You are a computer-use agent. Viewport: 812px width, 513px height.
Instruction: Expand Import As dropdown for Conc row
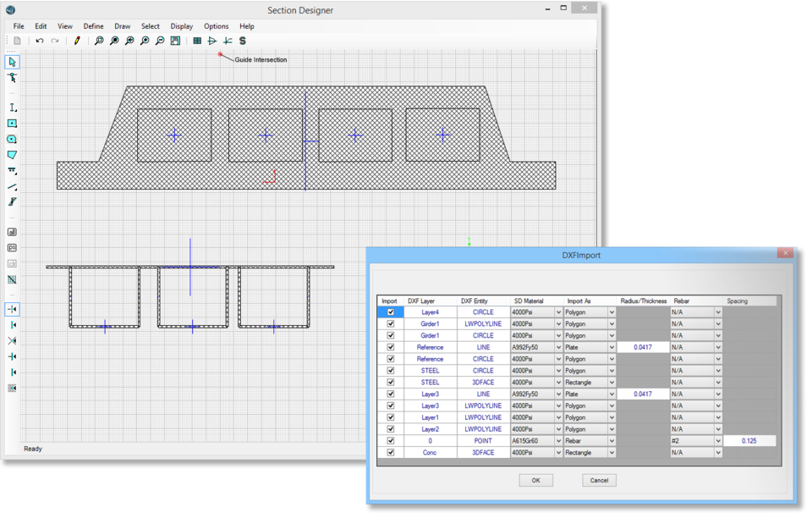tap(612, 453)
